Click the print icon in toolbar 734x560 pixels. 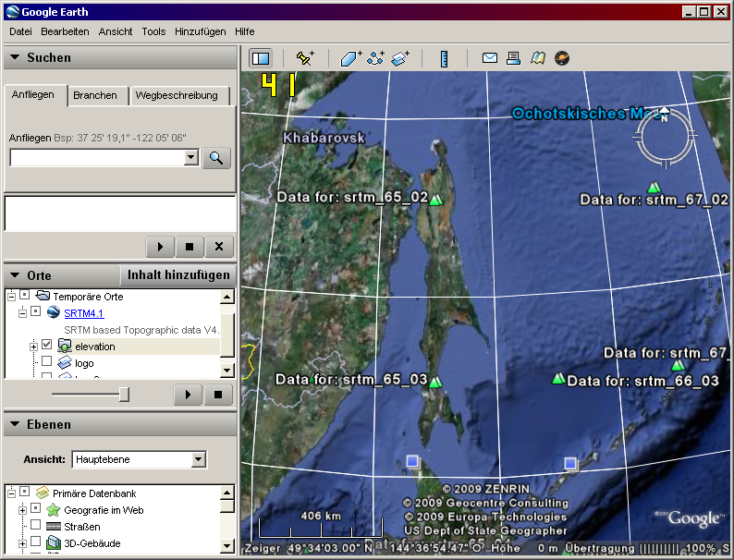(x=513, y=58)
